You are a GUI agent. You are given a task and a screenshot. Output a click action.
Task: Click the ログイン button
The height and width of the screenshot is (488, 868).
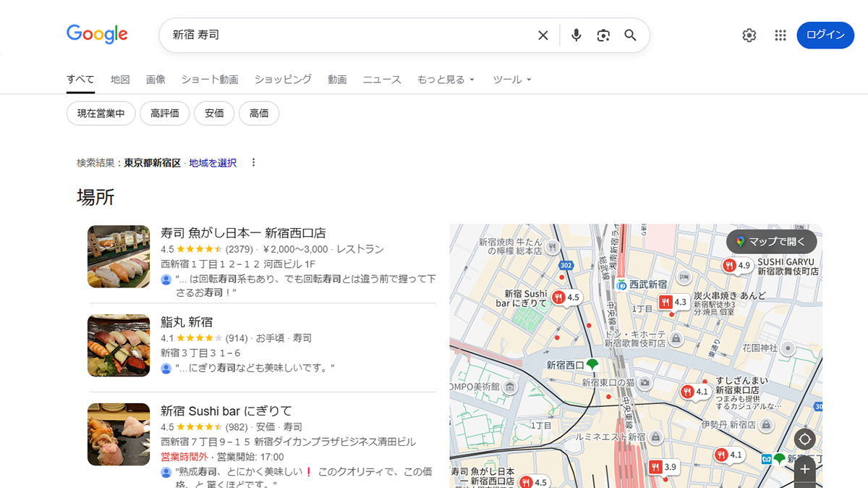coord(825,34)
